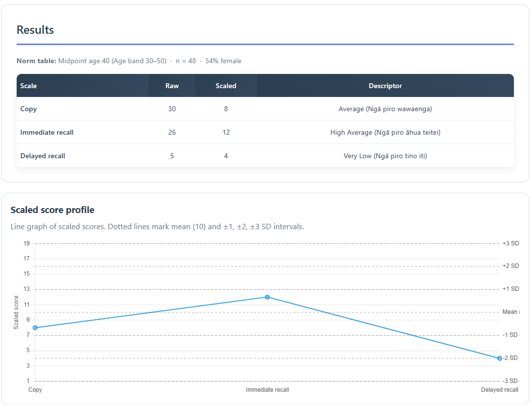The height and width of the screenshot is (406, 532).
Task: Click the Scaled column header
Action: click(x=226, y=86)
